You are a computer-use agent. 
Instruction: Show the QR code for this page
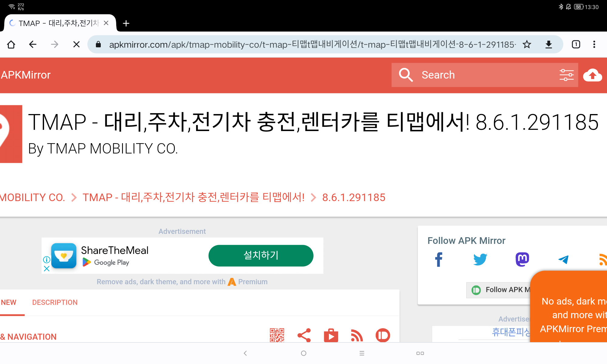277,335
